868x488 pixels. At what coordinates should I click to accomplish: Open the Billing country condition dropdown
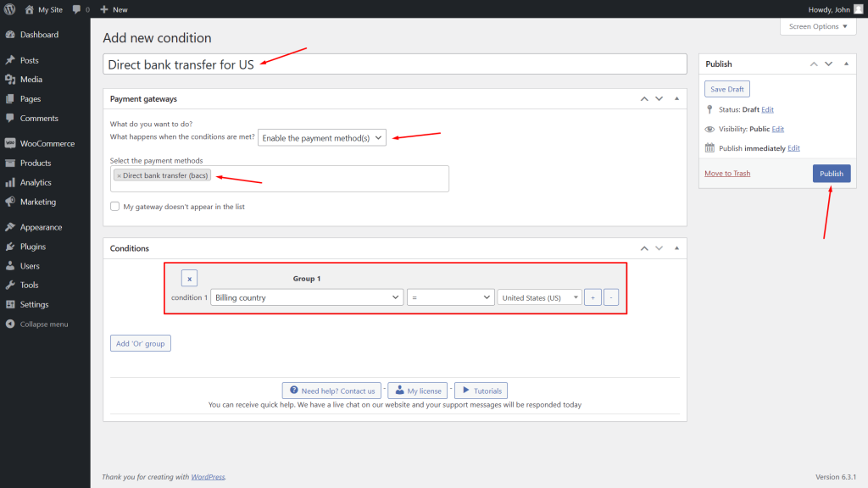click(x=308, y=297)
